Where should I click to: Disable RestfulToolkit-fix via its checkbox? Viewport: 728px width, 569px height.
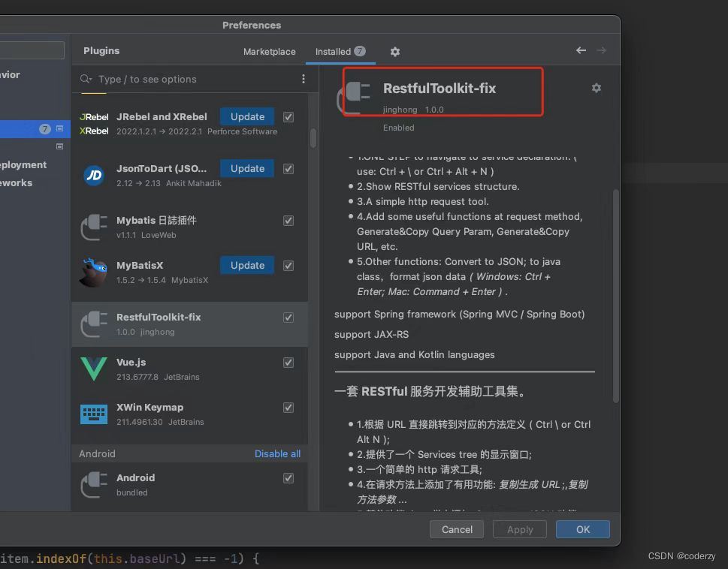tap(288, 318)
